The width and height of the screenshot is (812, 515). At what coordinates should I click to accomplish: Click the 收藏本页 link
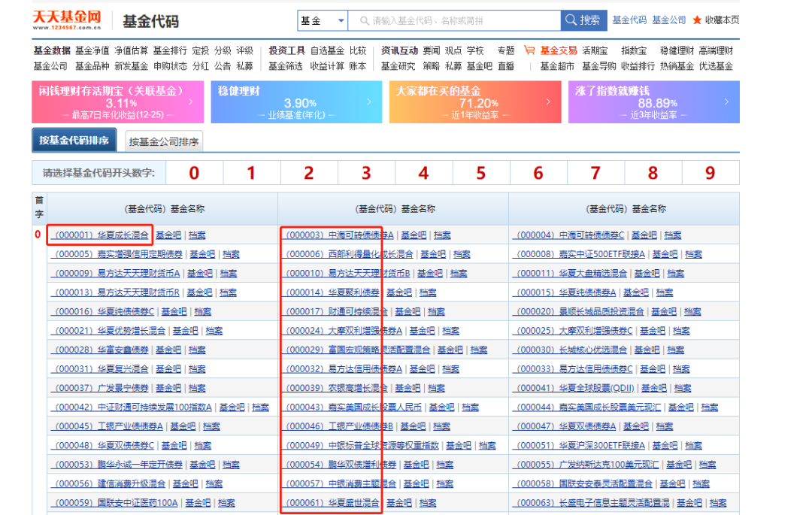[722, 20]
